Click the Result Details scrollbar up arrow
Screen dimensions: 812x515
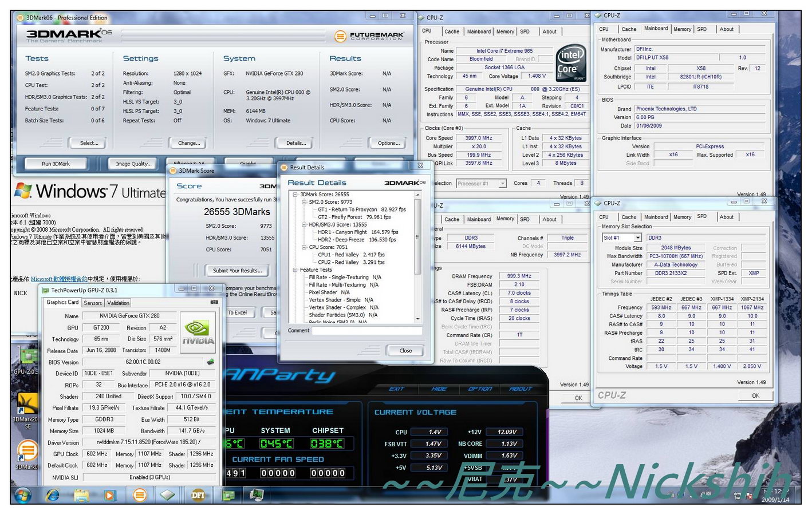[418, 195]
